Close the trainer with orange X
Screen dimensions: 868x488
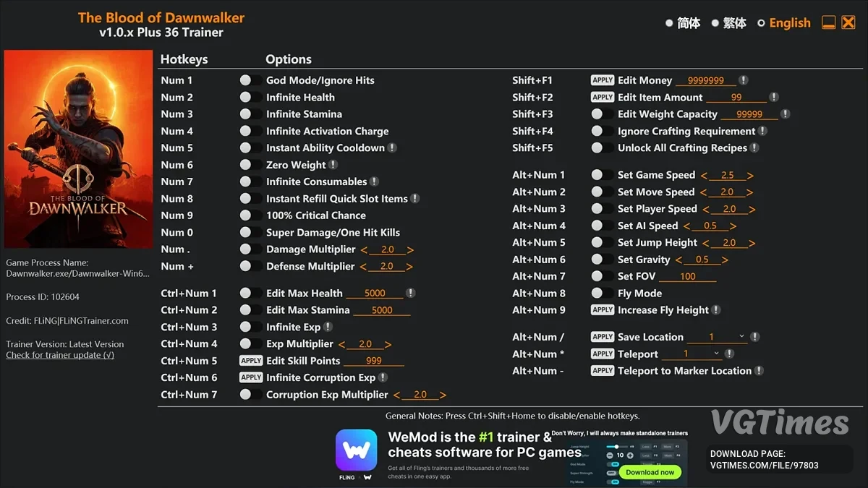tap(848, 22)
